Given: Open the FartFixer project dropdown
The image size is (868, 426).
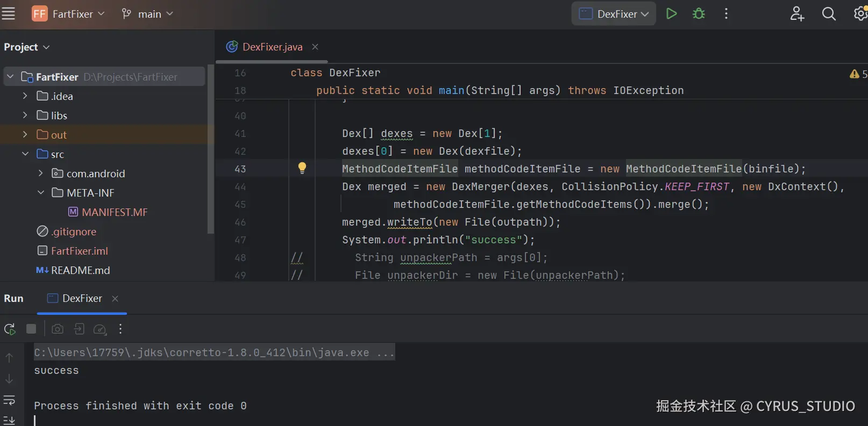Looking at the screenshot, I should [x=79, y=14].
